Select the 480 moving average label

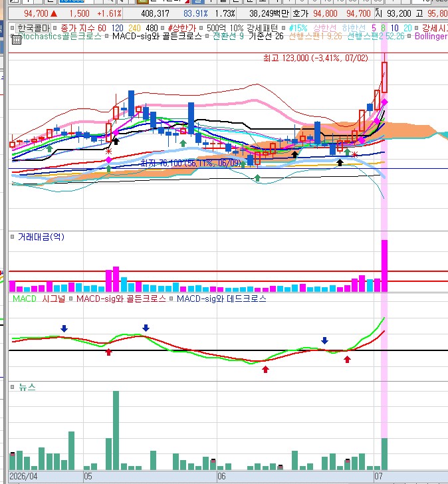tap(152, 28)
